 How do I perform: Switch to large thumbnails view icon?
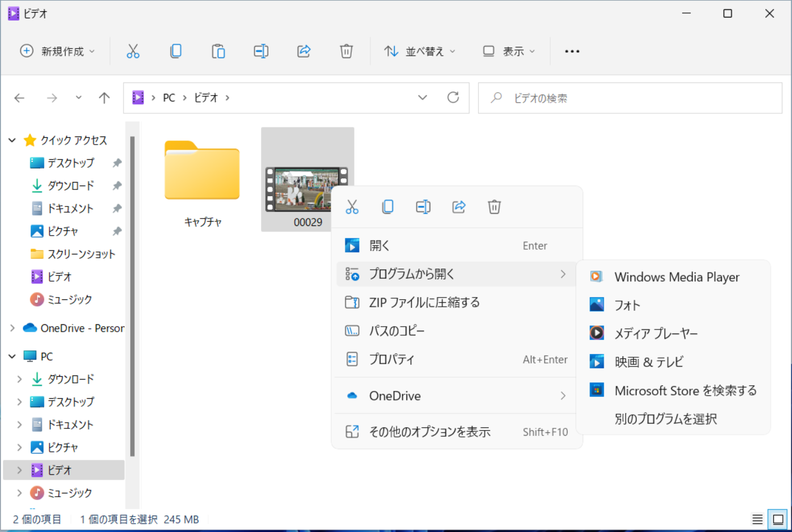point(778,519)
